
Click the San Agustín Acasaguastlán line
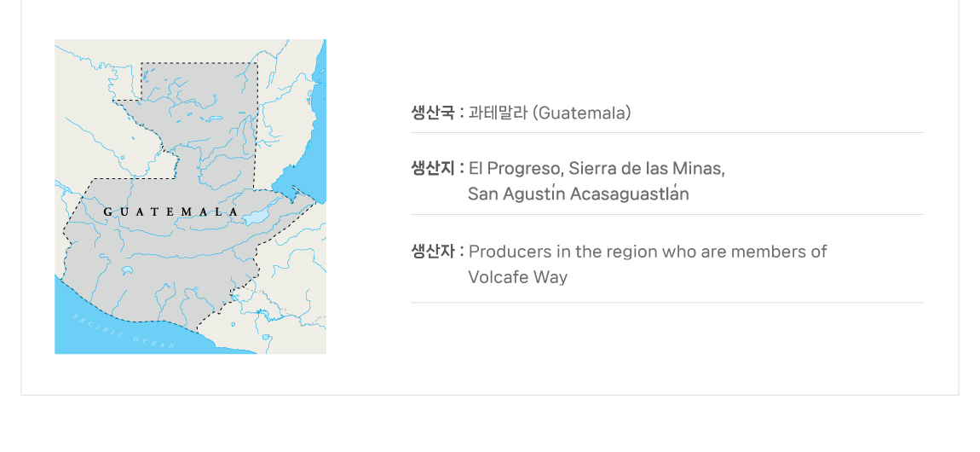578,194
